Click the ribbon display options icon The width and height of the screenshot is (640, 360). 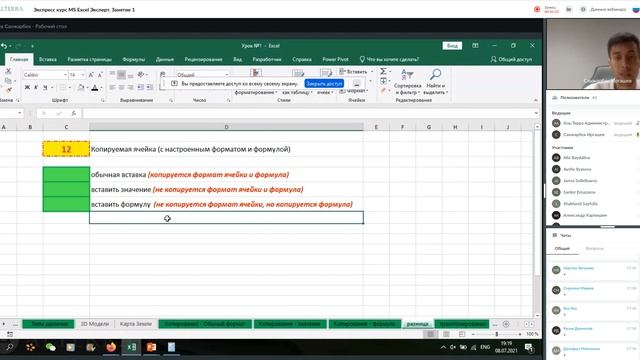(475, 46)
